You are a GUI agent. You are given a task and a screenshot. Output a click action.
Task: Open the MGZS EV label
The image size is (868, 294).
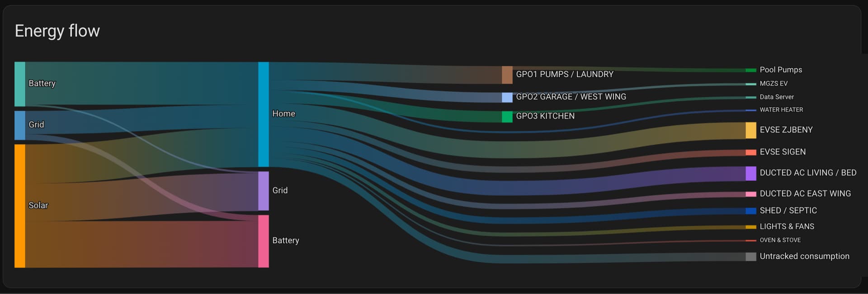(x=774, y=84)
